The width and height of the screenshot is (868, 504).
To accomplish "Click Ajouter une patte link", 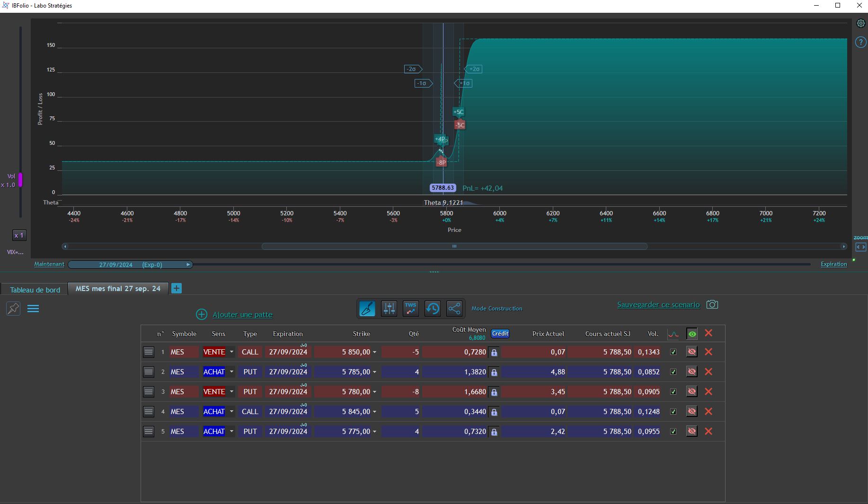I will point(242,315).
